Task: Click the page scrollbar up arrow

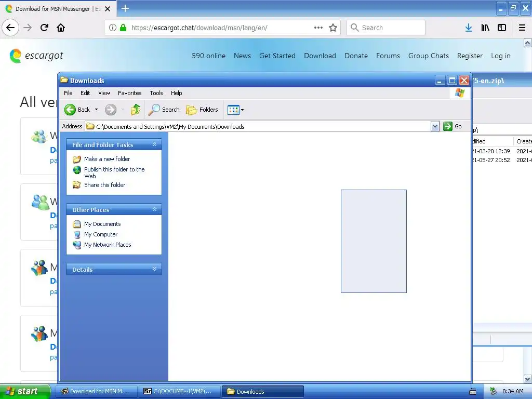Action: pos(527,43)
